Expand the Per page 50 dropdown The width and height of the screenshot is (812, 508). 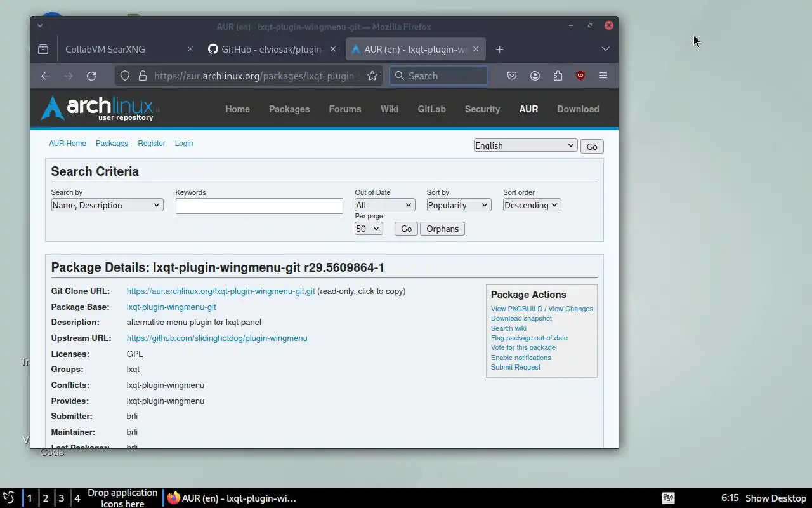(x=369, y=229)
